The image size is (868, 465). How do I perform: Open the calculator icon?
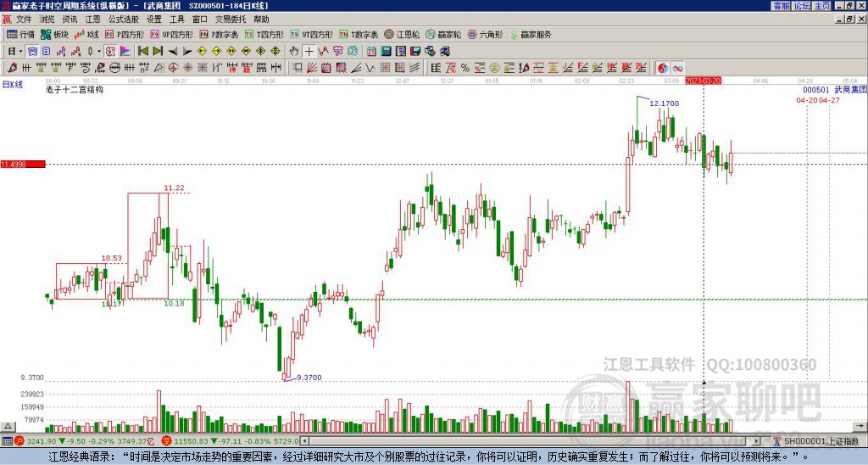coord(386,52)
